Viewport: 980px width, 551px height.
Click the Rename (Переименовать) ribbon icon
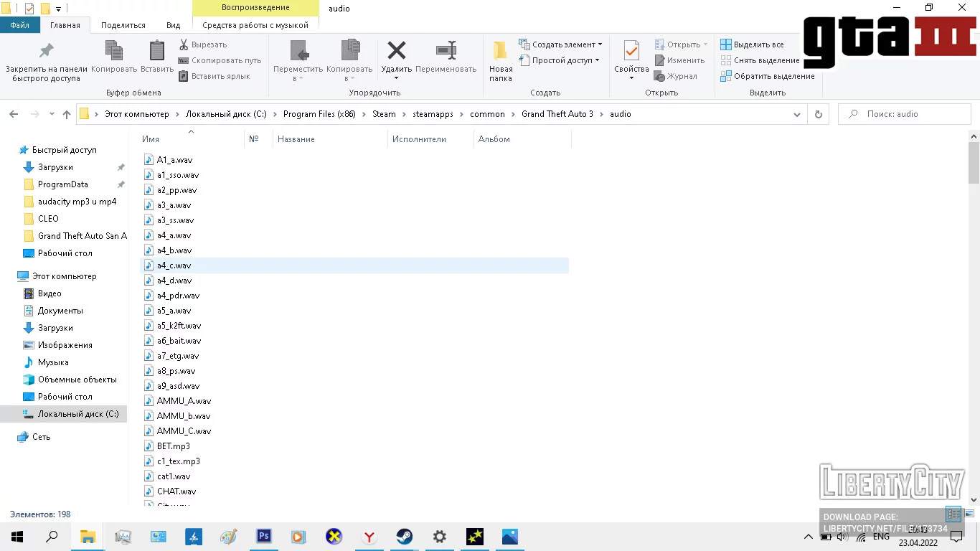[446, 52]
